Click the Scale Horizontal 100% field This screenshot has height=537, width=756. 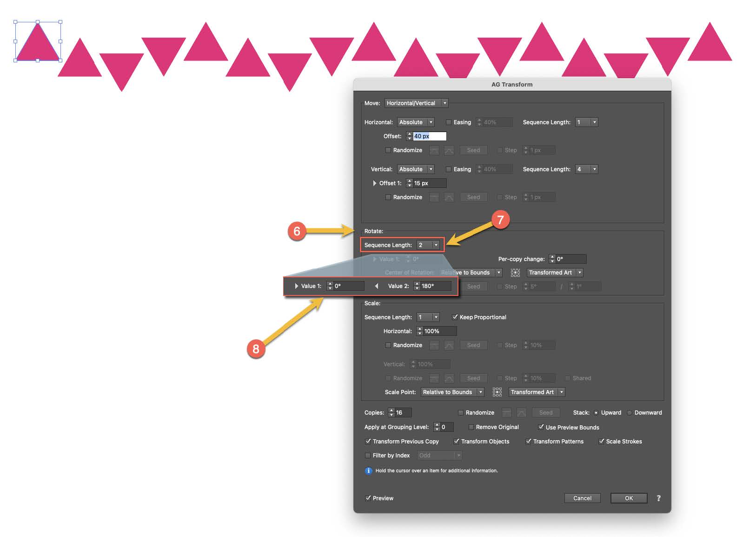click(x=440, y=331)
